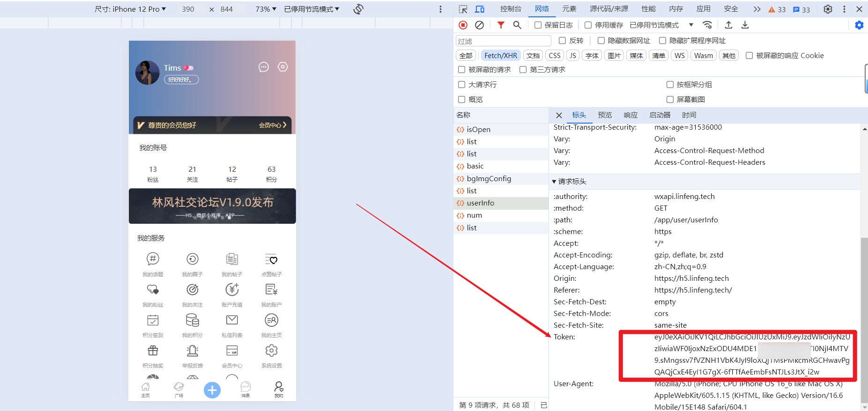Viewport: 868px width, 411px height.
Task: Filter requests by JS type
Action: click(573, 55)
